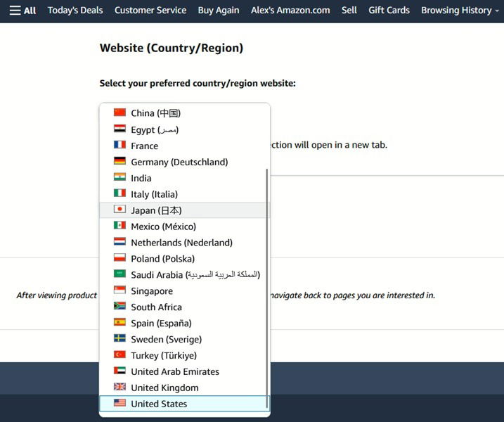Image resolution: width=504 pixels, height=422 pixels.
Task: Go to Customer Service menu item
Action: tap(150, 11)
